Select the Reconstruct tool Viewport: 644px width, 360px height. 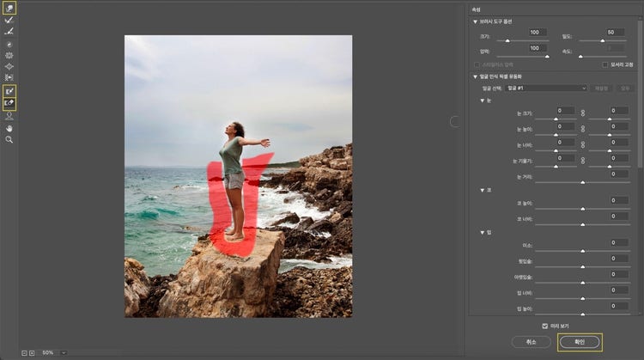tap(9, 19)
